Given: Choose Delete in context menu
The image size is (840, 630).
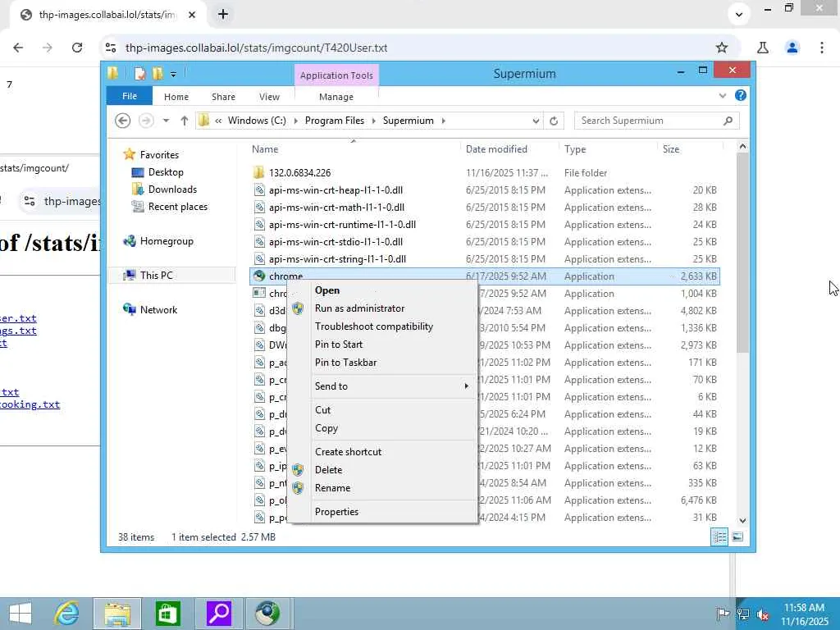Looking at the screenshot, I should click(328, 470).
